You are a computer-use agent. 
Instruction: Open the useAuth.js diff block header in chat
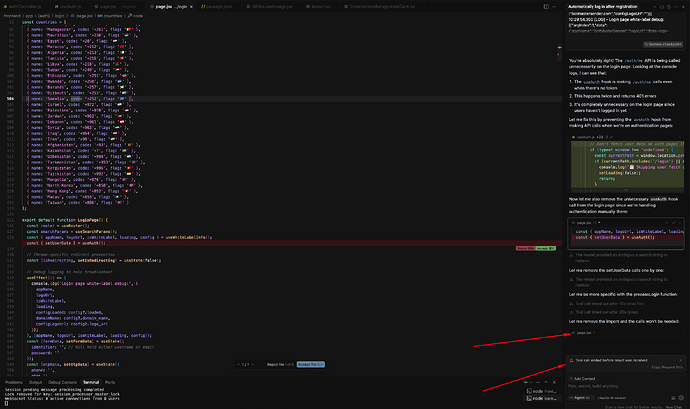pos(627,137)
